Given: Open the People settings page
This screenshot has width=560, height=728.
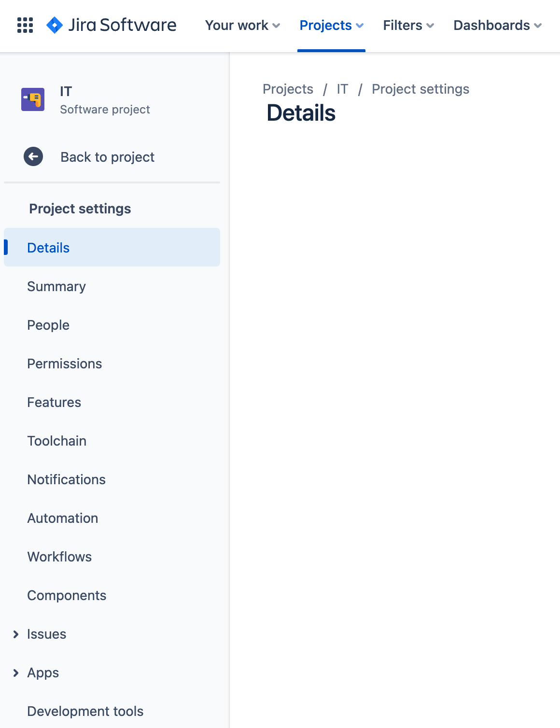Looking at the screenshot, I should point(48,325).
